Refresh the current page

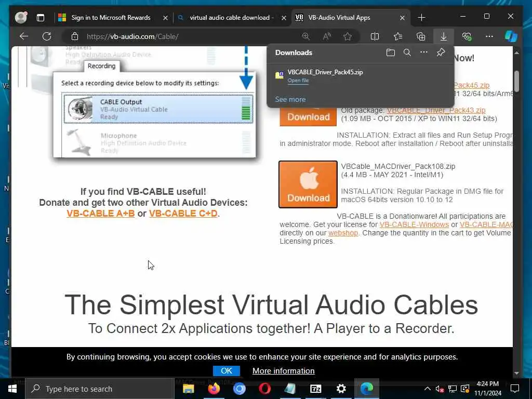46,36
